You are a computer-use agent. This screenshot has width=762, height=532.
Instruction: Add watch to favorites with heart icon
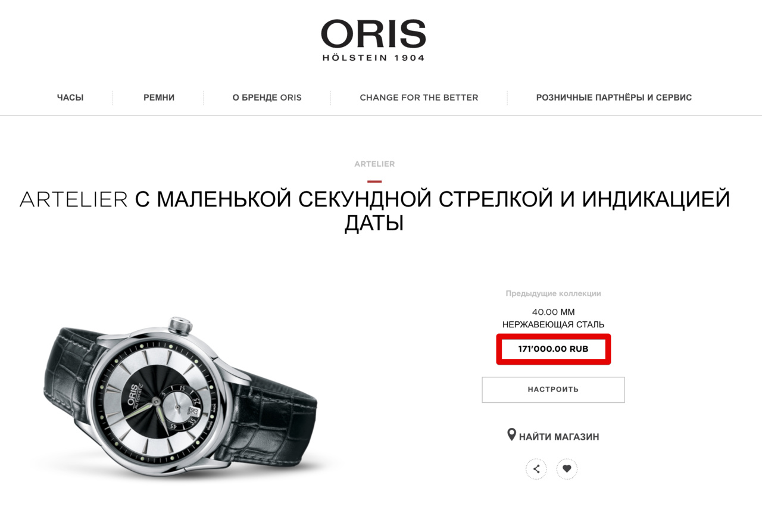coord(567,469)
